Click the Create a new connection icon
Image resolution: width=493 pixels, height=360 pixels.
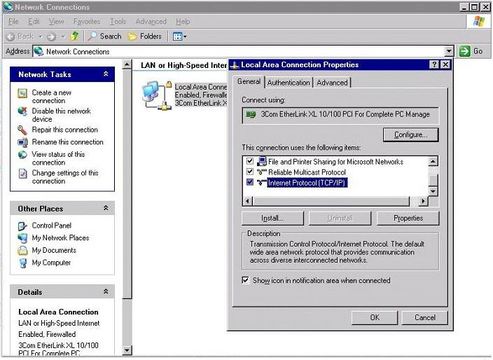[x=22, y=93]
